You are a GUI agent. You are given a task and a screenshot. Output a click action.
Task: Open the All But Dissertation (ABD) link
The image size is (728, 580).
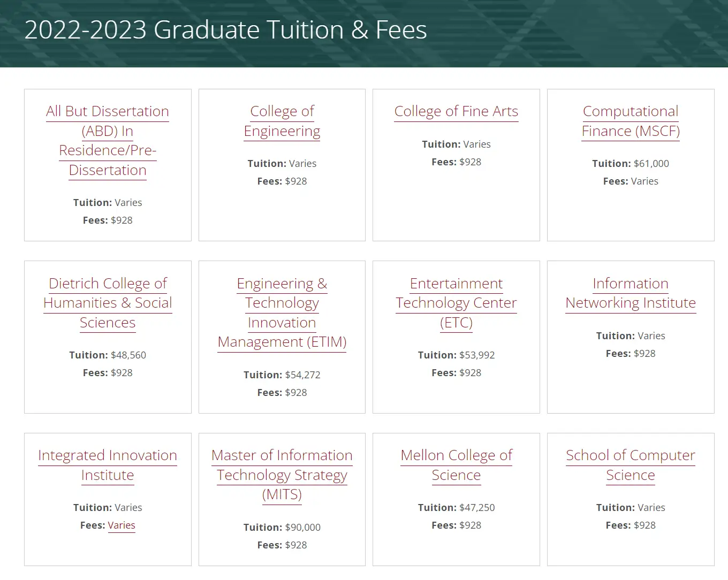pos(108,111)
